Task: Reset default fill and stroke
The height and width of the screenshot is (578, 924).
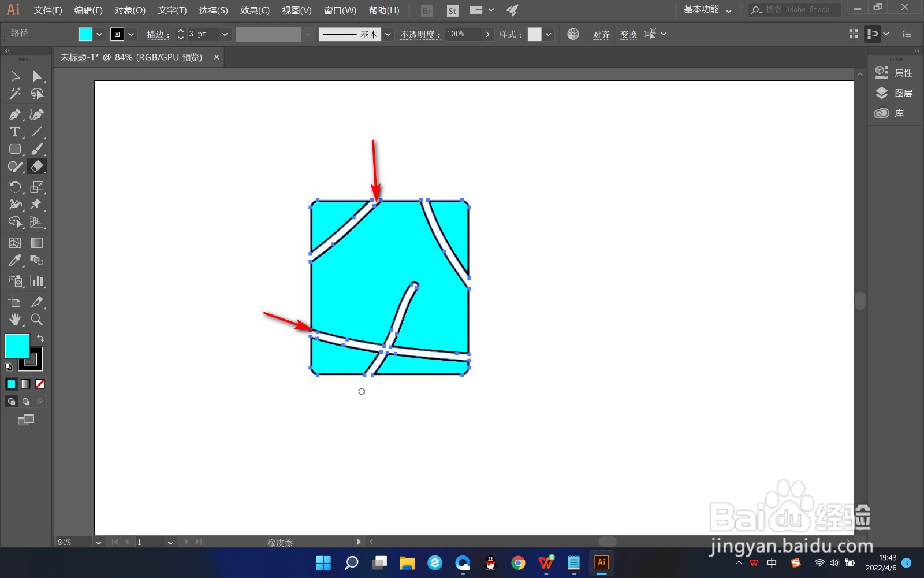Action: coord(9,366)
